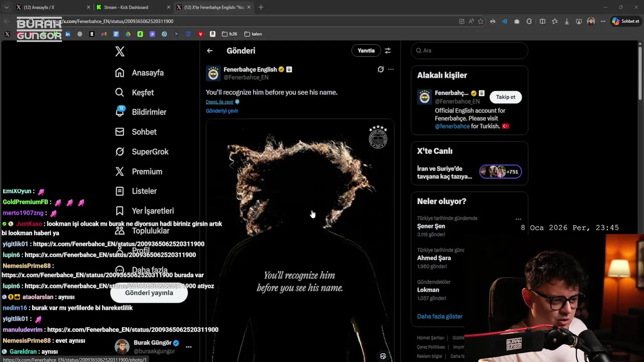Image resolution: width=644 pixels, height=362 pixels.
Task: Open the İran ve Suriye'de live item
Action: [445, 172]
